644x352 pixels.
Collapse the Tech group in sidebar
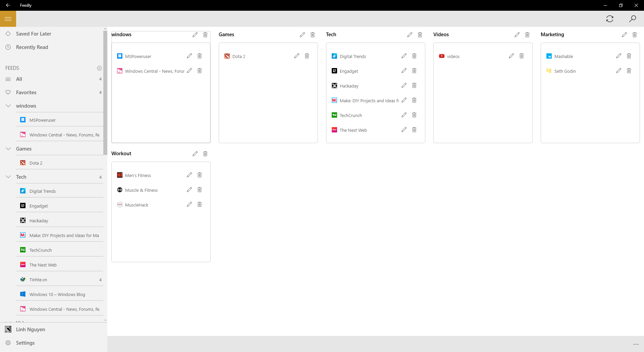click(8, 177)
